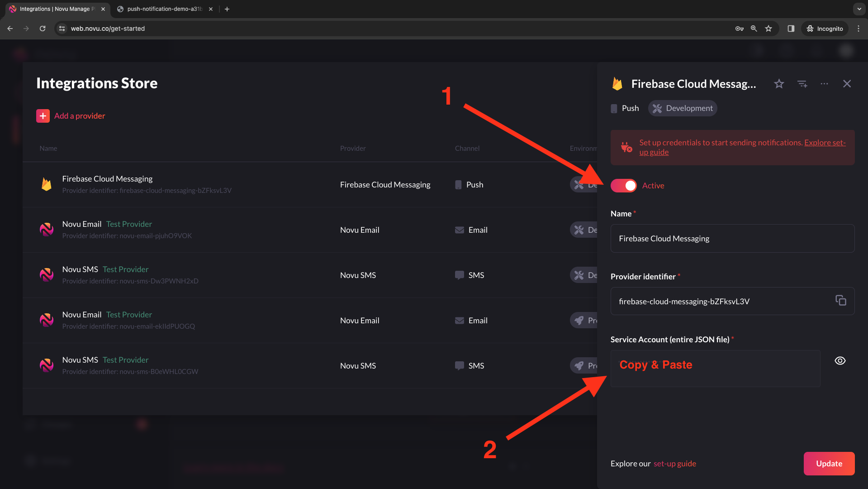Open the zoom magnifier icon in address bar
Image resolution: width=868 pixels, height=489 pixels.
pyautogui.click(x=754, y=29)
